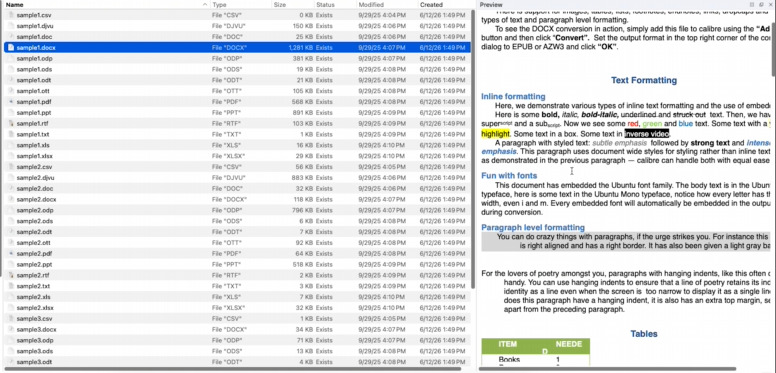Click the file icon beside sample1.doc
776x373 pixels.
point(11,37)
